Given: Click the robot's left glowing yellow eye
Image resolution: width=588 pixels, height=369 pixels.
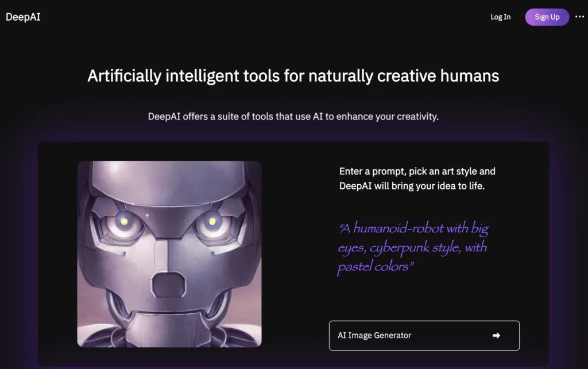Looking at the screenshot, I should click(x=124, y=222).
